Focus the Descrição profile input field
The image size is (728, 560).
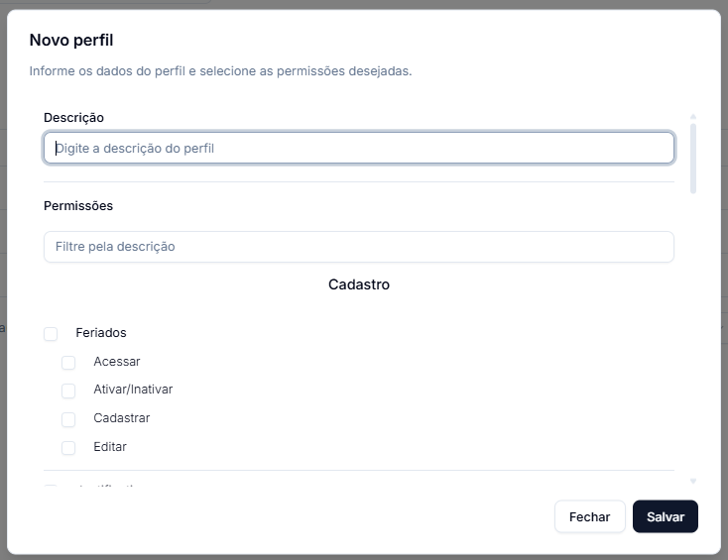359,148
